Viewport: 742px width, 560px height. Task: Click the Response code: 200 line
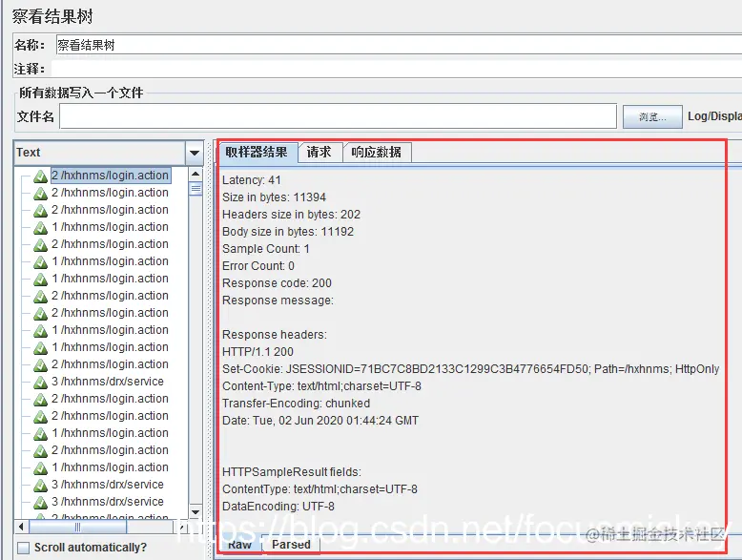coord(277,283)
